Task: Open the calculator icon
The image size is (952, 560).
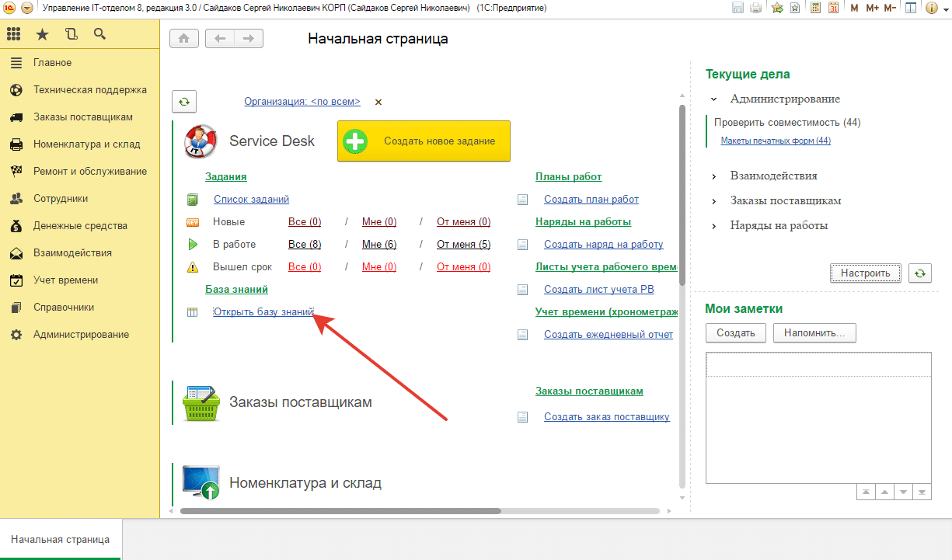Action: tap(816, 8)
